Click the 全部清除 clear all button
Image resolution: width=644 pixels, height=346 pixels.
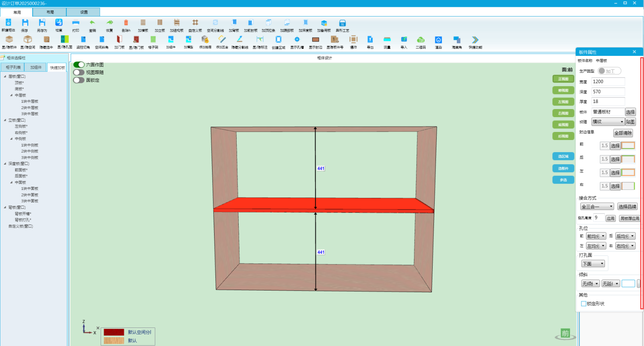(x=623, y=133)
